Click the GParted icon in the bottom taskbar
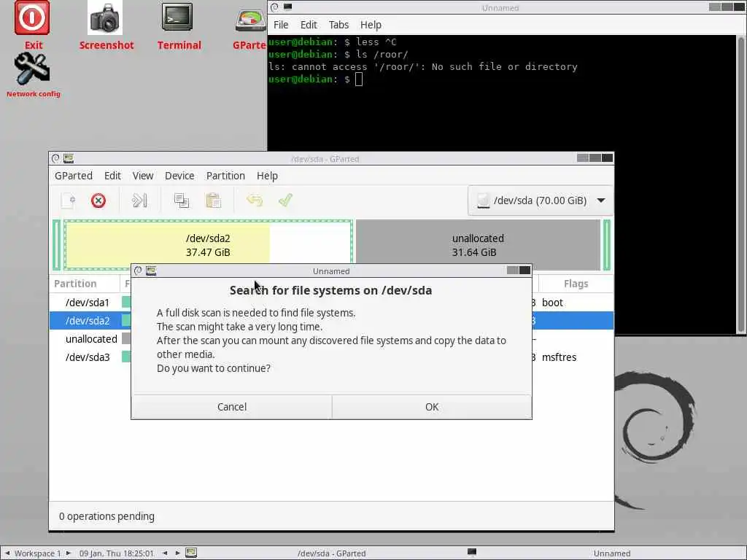The height and width of the screenshot is (560, 747). (191, 553)
